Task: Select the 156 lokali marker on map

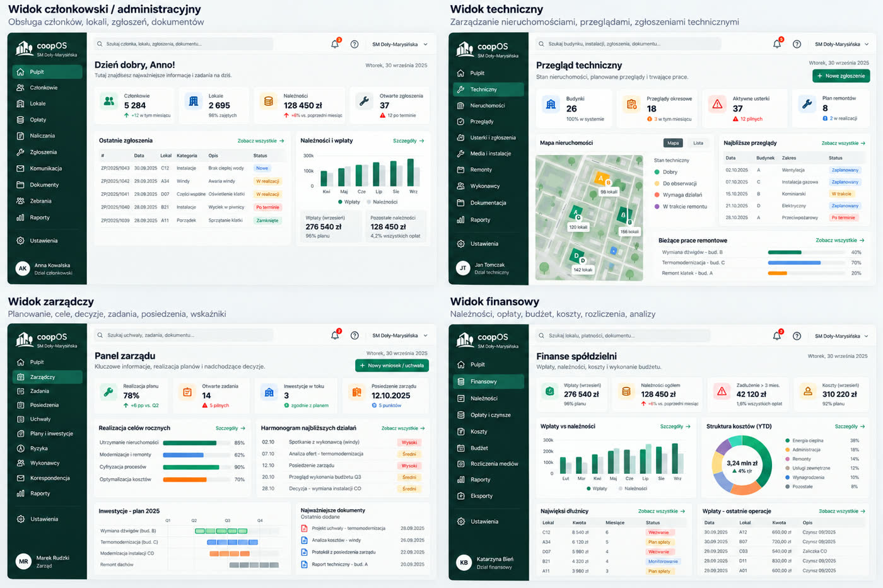Action: coord(629,232)
